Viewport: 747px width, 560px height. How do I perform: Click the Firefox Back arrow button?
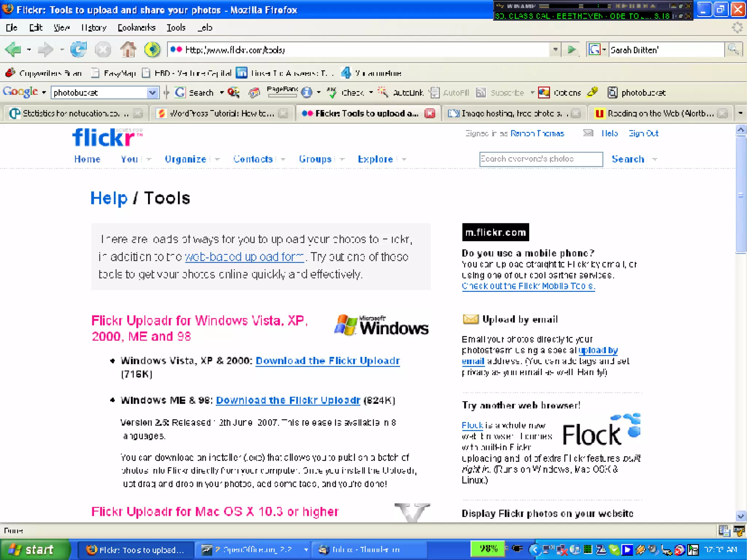[13, 49]
